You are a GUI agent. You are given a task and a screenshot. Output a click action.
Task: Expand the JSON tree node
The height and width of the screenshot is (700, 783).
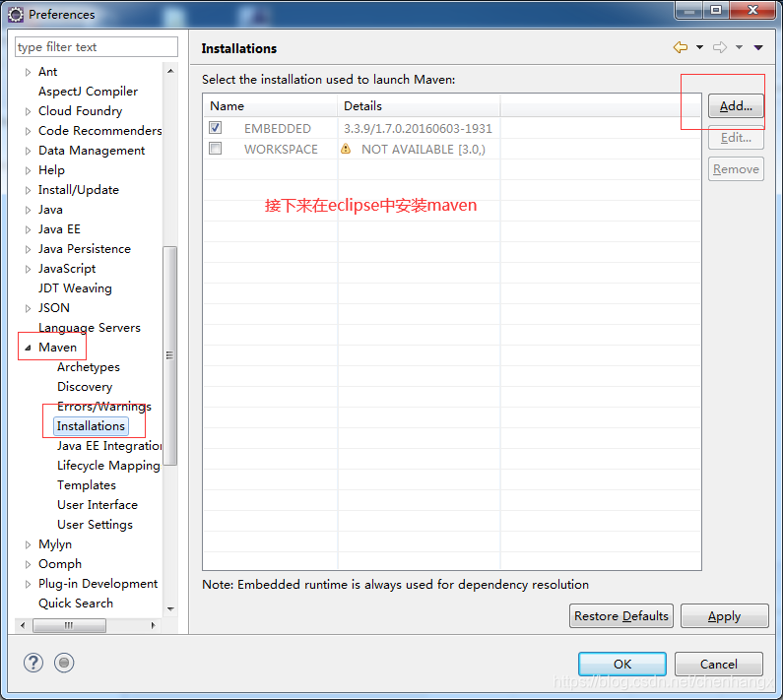pyautogui.click(x=28, y=308)
